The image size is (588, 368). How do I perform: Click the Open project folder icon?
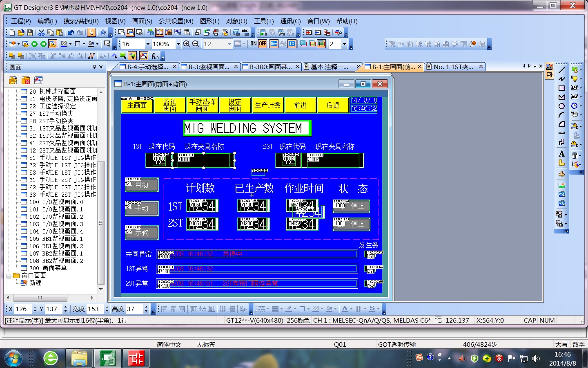coord(21,33)
